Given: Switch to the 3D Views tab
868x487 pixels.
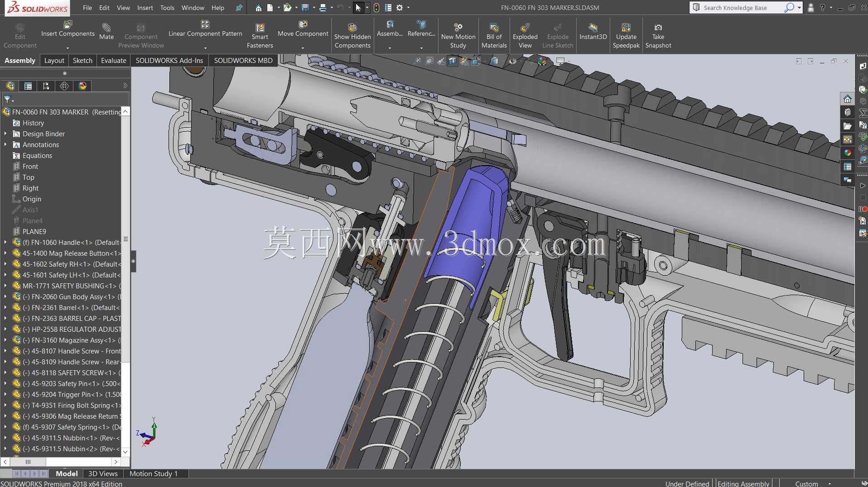Looking at the screenshot, I should (103, 474).
